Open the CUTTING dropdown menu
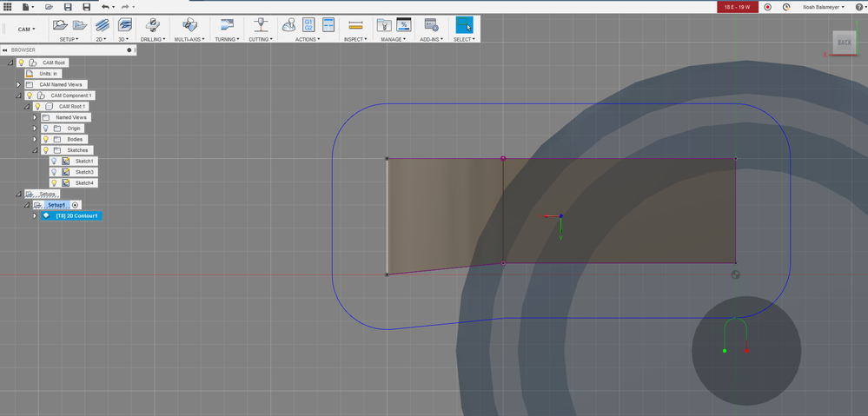Screen dimensions: 868x416 click(x=260, y=39)
